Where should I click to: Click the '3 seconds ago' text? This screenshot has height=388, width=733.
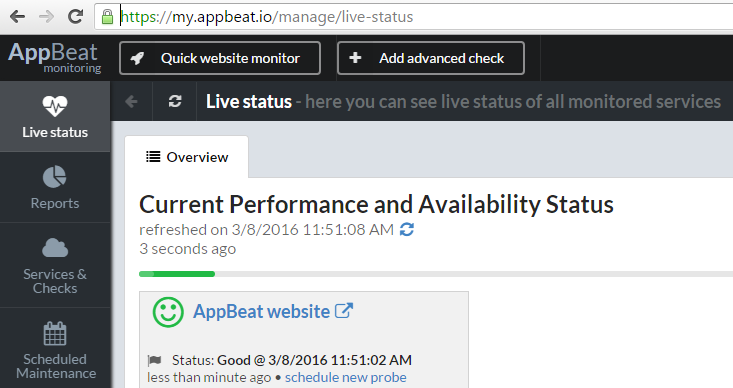187,249
